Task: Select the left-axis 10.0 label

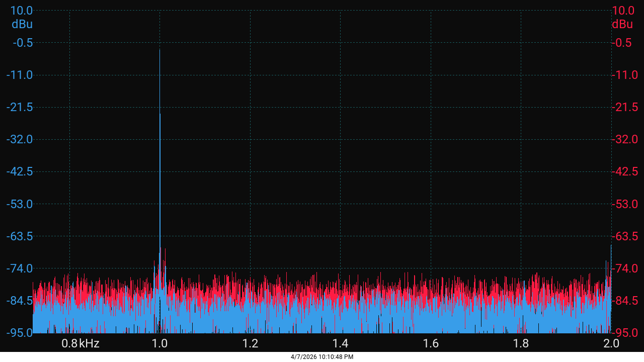Action: coord(21,9)
